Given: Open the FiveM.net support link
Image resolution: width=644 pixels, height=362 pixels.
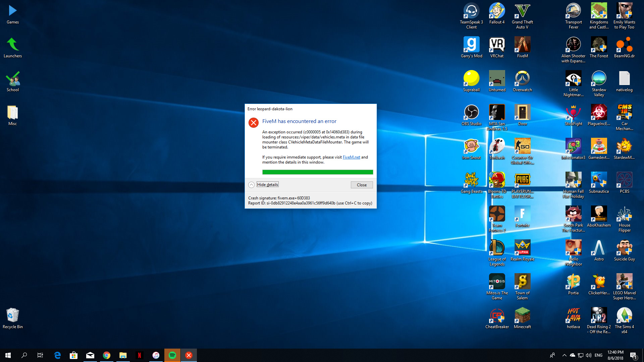Looking at the screenshot, I should pos(351,157).
